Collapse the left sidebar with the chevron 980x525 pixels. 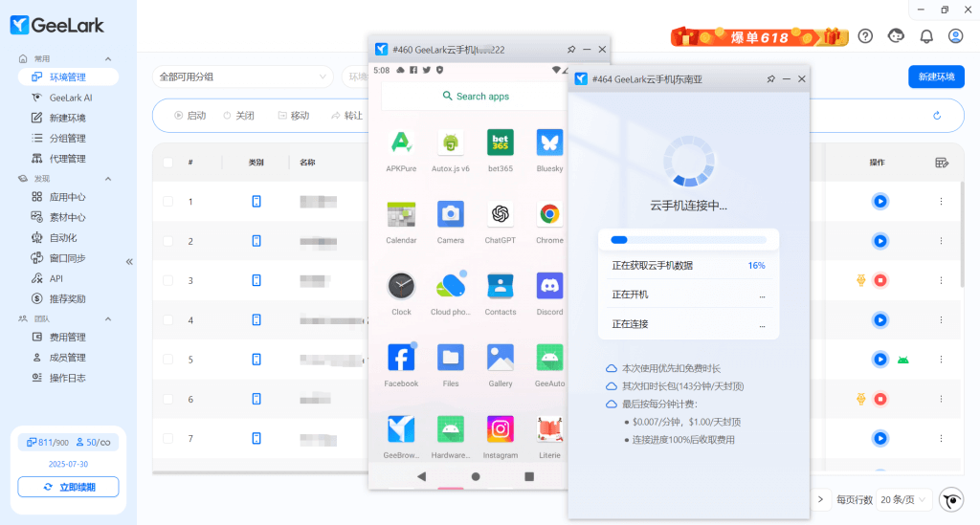pos(129,261)
